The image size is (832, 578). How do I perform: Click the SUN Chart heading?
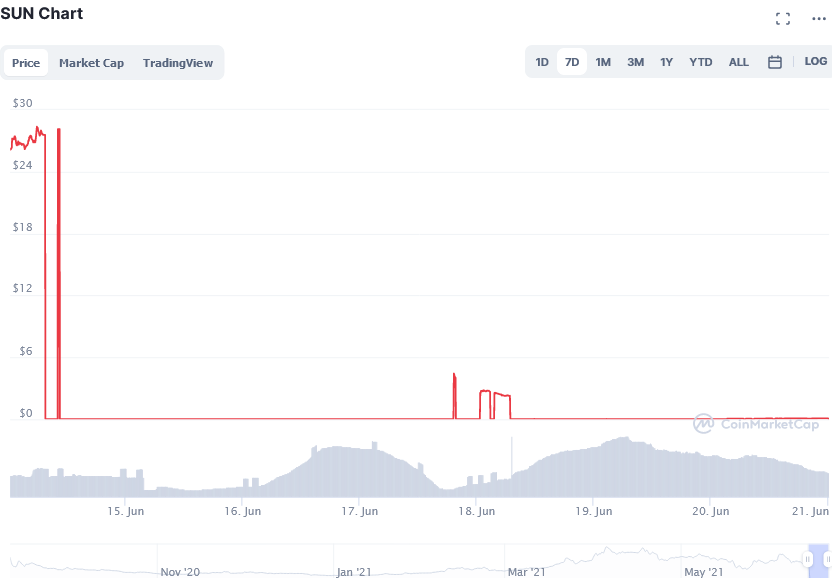pos(41,13)
